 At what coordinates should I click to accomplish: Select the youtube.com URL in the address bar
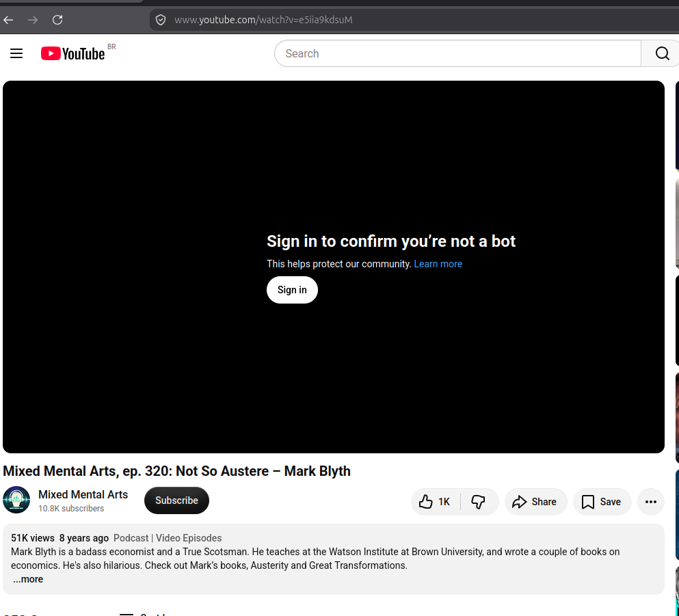point(263,20)
